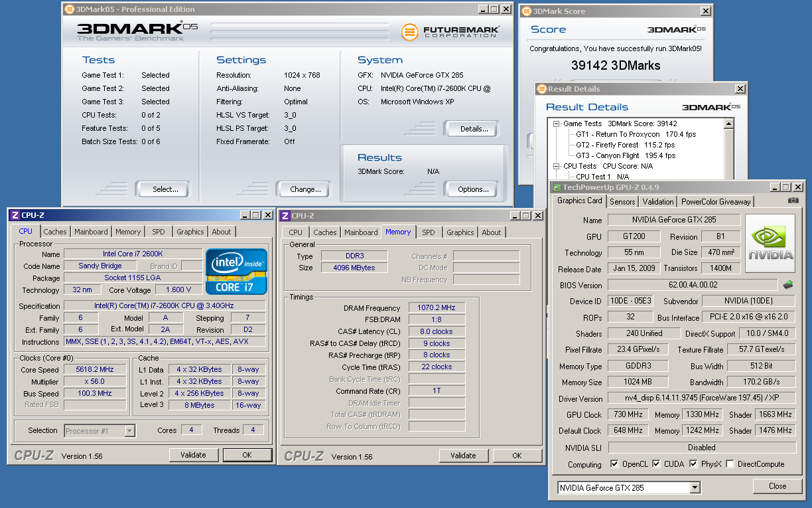Open PowerColor Giveaway tab in GPU-Z
This screenshot has height=508, width=812.
pos(716,201)
